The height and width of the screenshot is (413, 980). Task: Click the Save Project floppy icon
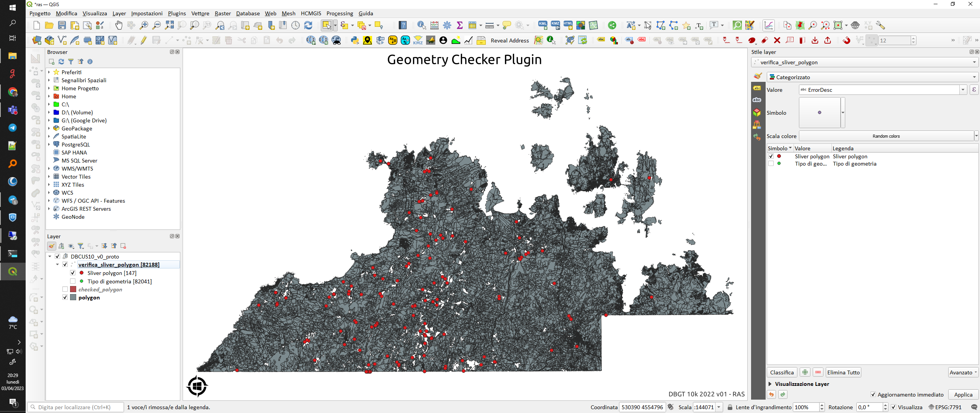(62, 26)
